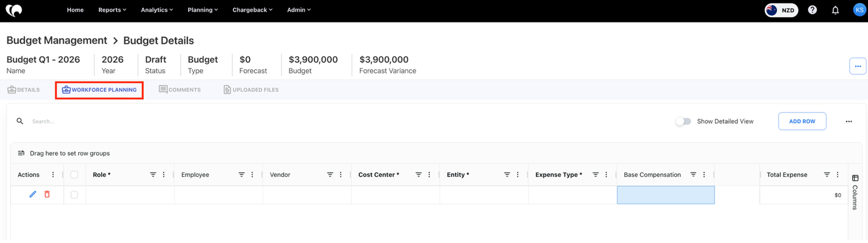The width and height of the screenshot is (868, 243).
Task: Click the search magnifier icon
Action: [20, 122]
